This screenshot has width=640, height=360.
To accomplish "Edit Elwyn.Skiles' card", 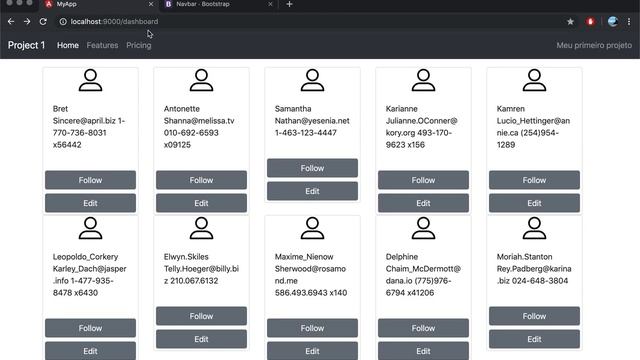I will pyautogui.click(x=201, y=339).
